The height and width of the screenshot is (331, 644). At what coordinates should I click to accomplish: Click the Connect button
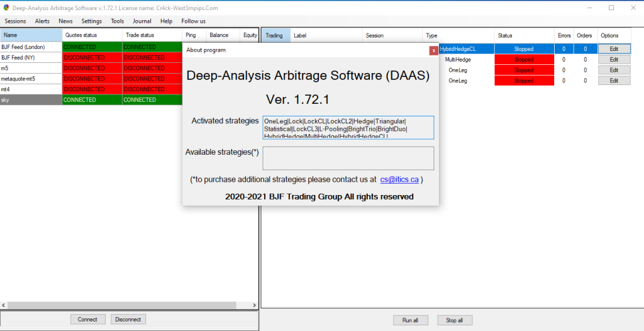(87, 320)
